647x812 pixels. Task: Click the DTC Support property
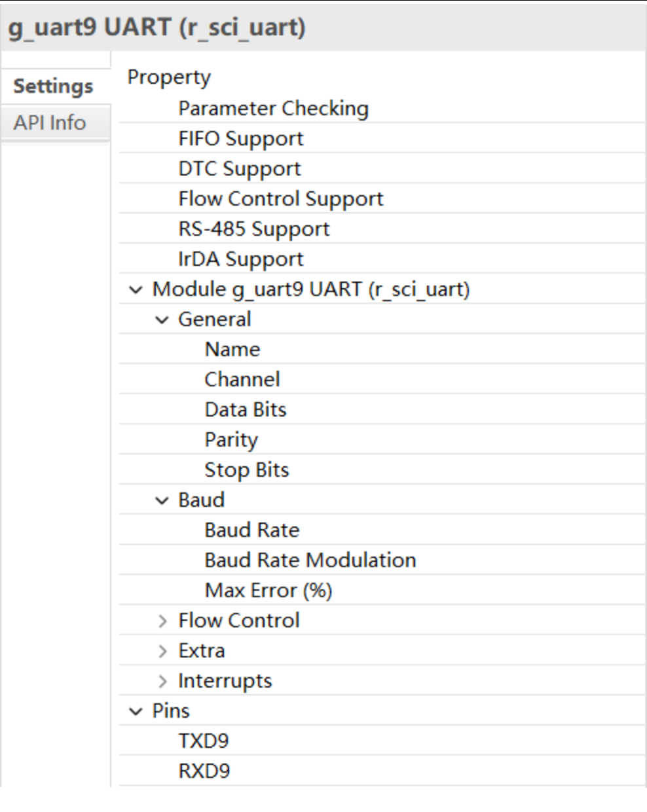pos(382,168)
